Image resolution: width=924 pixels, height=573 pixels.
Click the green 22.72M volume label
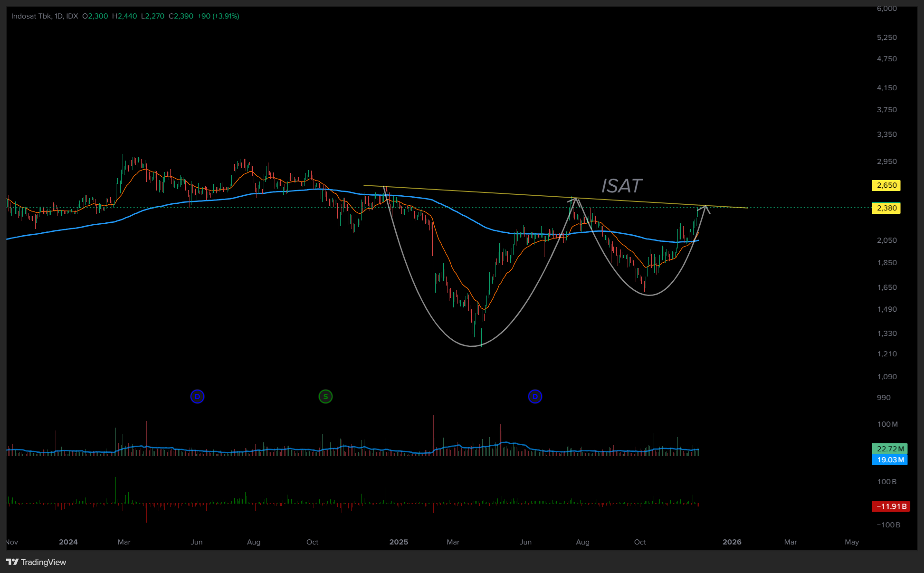(x=890, y=449)
